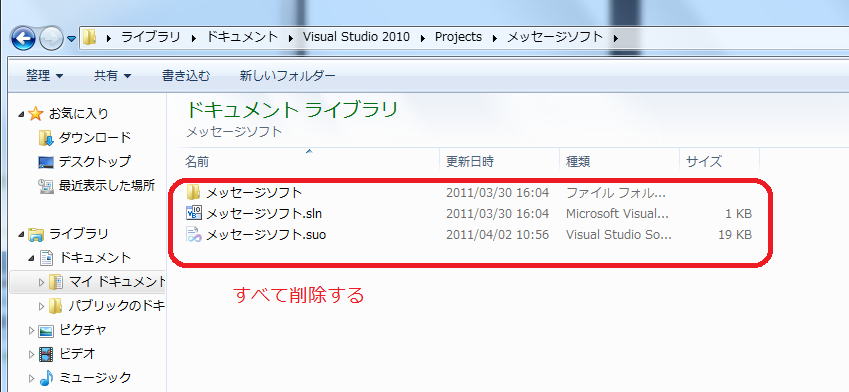Click Projects in the address breadcrumb

point(458,37)
